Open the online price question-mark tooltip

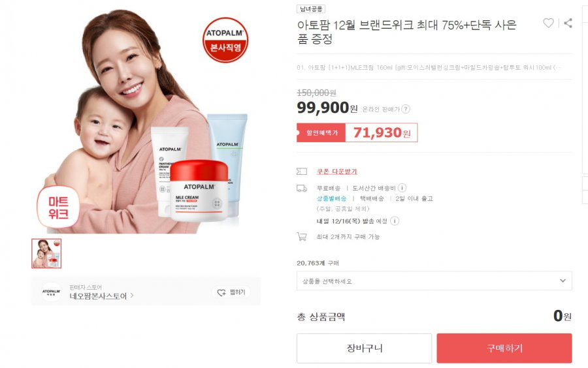405,109
